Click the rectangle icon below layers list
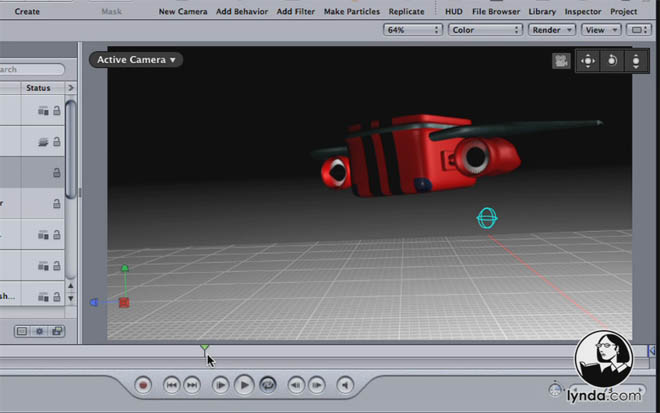This screenshot has width=660, height=413. (21, 331)
